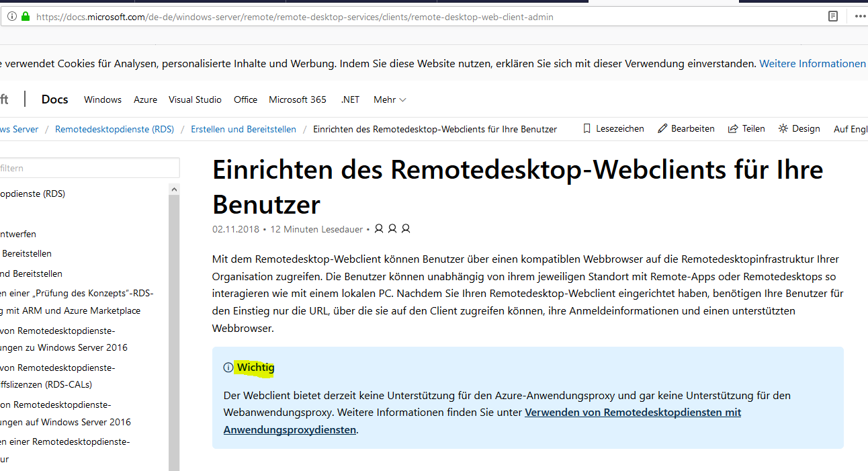
Task: Click the info icon beside Wichtig
Action: coord(228,368)
